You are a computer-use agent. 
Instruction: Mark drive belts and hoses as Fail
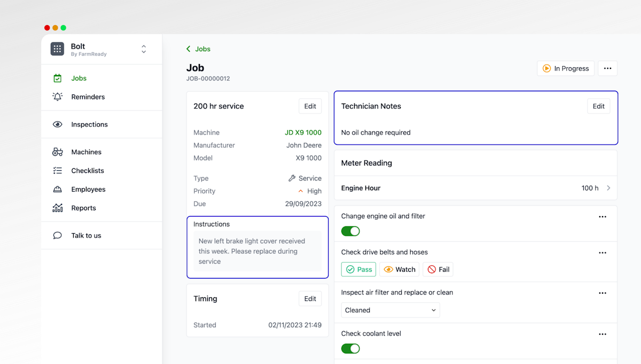tap(438, 270)
